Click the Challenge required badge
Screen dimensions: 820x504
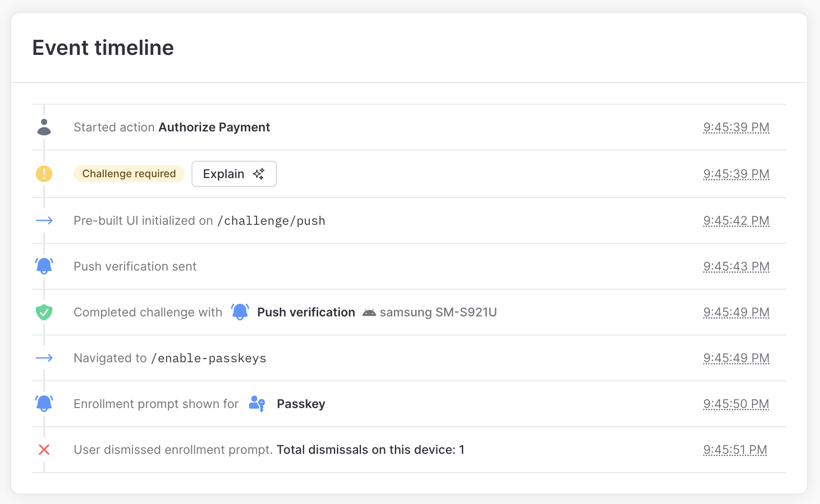[x=129, y=174]
